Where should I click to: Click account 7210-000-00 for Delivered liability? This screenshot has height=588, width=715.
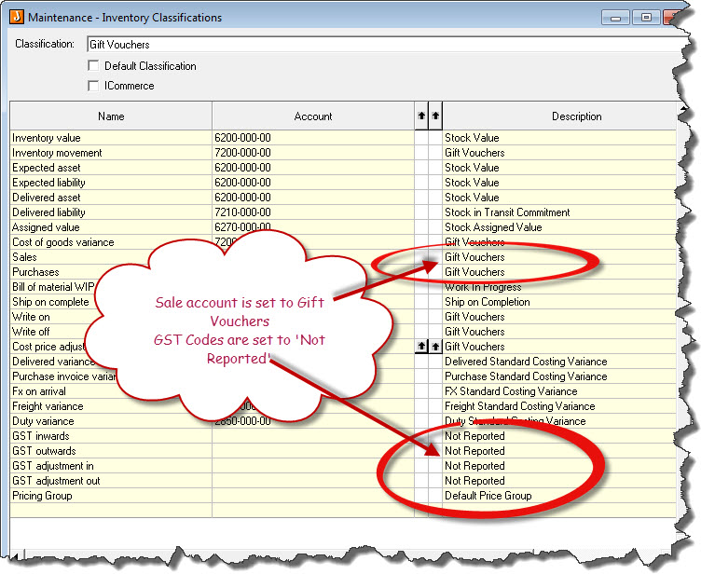[x=242, y=212]
